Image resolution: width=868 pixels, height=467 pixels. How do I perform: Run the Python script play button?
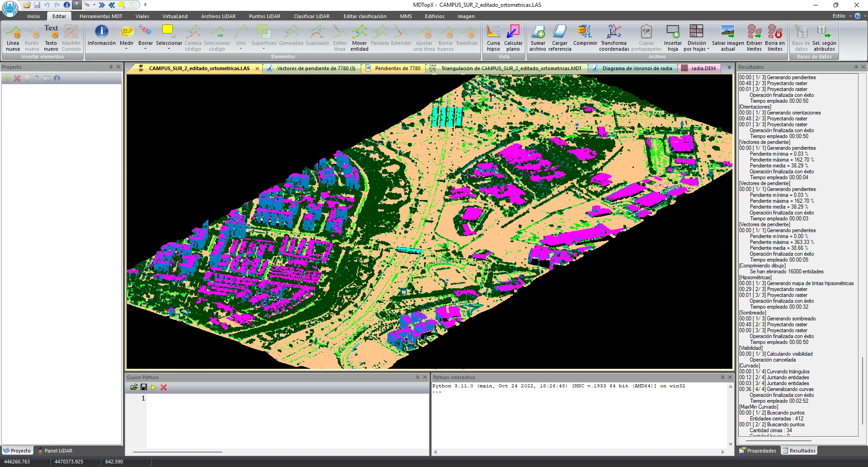click(154, 387)
